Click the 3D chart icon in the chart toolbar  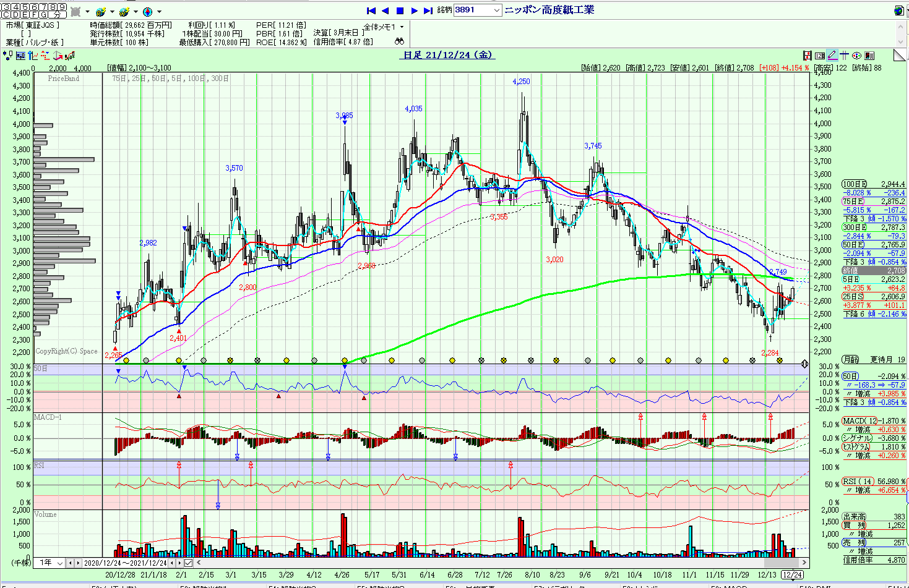pyautogui.click(x=58, y=56)
